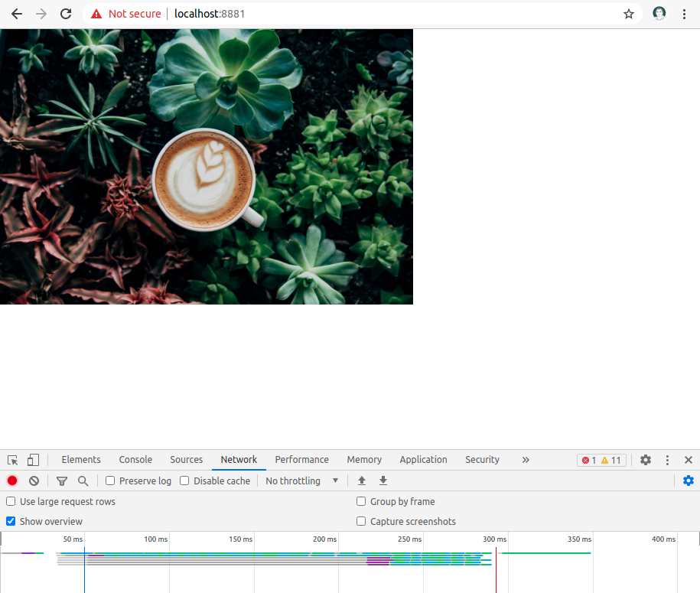Open the No throttling dropdown

pos(301,481)
